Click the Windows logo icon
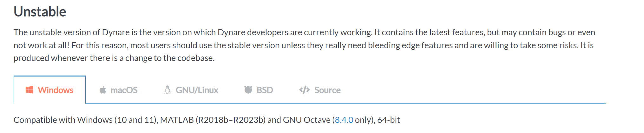The width and height of the screenshot is (644, 133). point(30,90)
